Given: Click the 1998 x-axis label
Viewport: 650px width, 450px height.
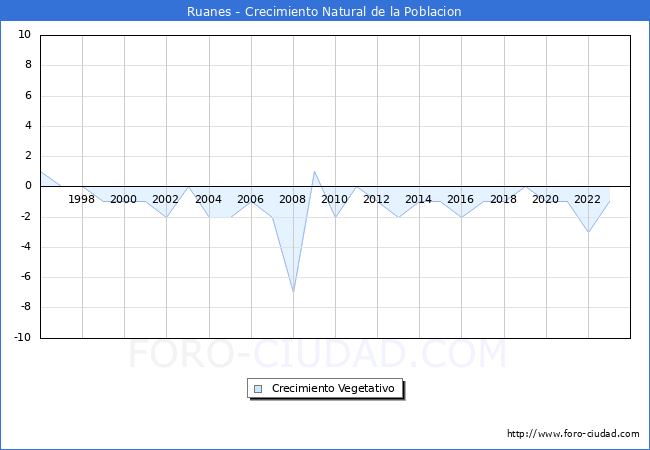Looking at the screenshot, I should 81,199.
